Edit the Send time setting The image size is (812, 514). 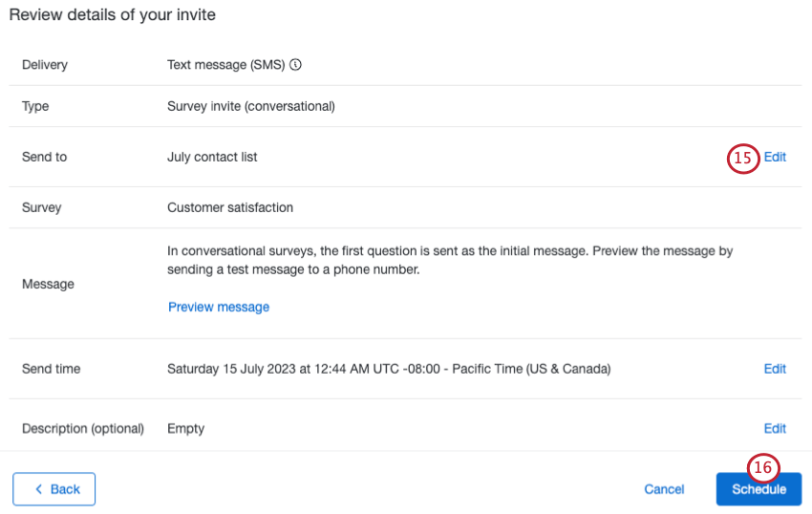(x=775, y=369)
